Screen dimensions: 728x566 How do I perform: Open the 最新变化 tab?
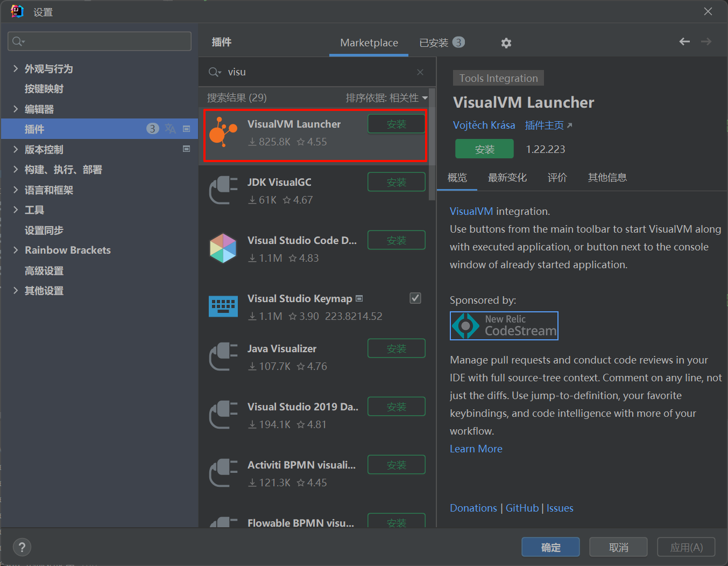[507, 177]
